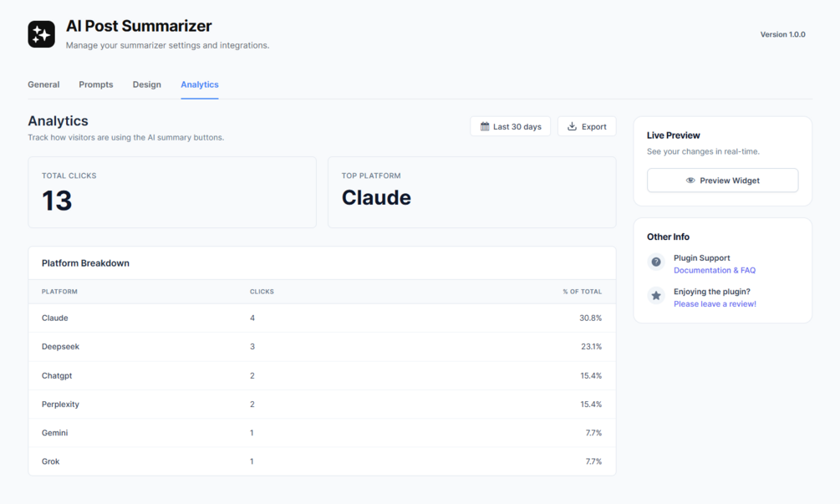The width and height of the screenshot is (840, 504).
Task: Click the clicks count 3 for Deepseek
Action: [x=252, y=347]
